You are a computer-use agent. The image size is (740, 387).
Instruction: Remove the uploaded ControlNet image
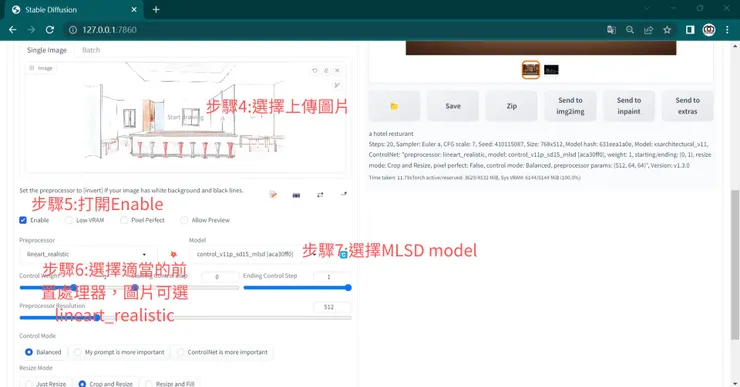coord(337,70)
